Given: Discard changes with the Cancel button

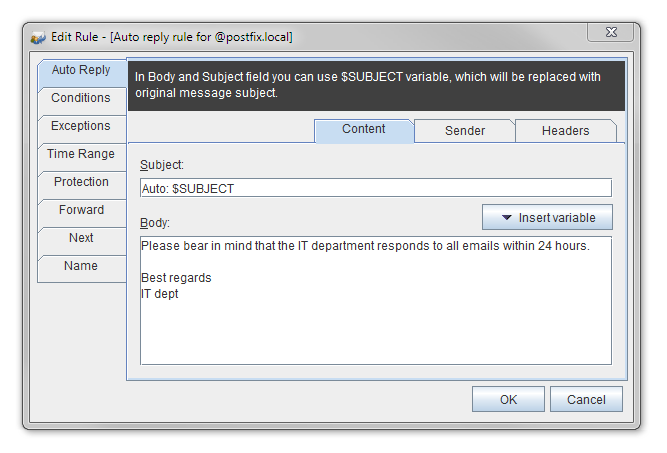Looking at the screenshot, I should click(586, 399).
